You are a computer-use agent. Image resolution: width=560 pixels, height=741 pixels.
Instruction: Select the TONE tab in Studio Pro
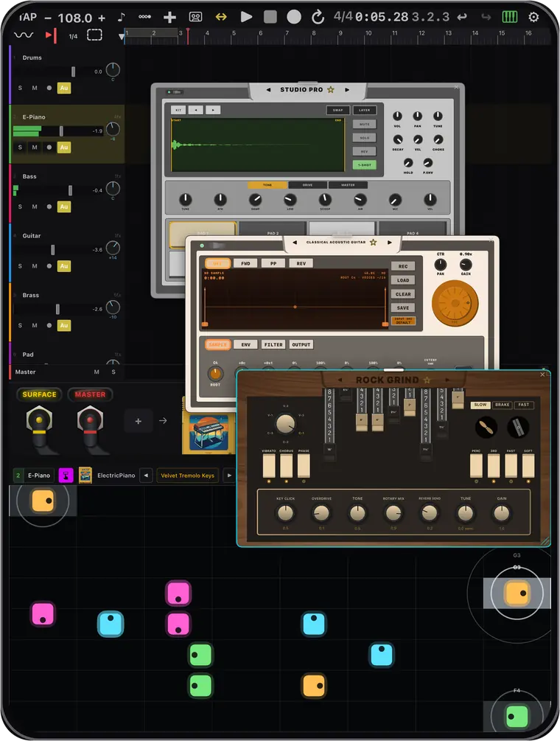click(267, 185)
